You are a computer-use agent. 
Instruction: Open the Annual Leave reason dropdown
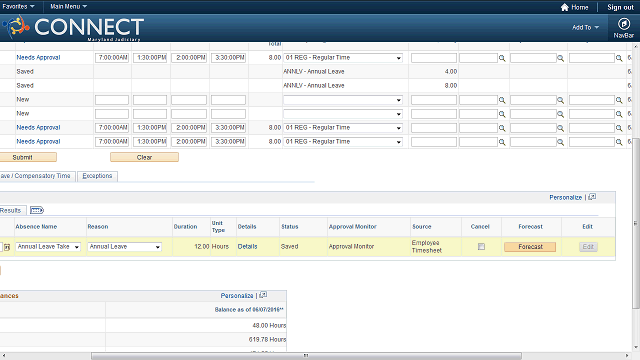[124, 247]
